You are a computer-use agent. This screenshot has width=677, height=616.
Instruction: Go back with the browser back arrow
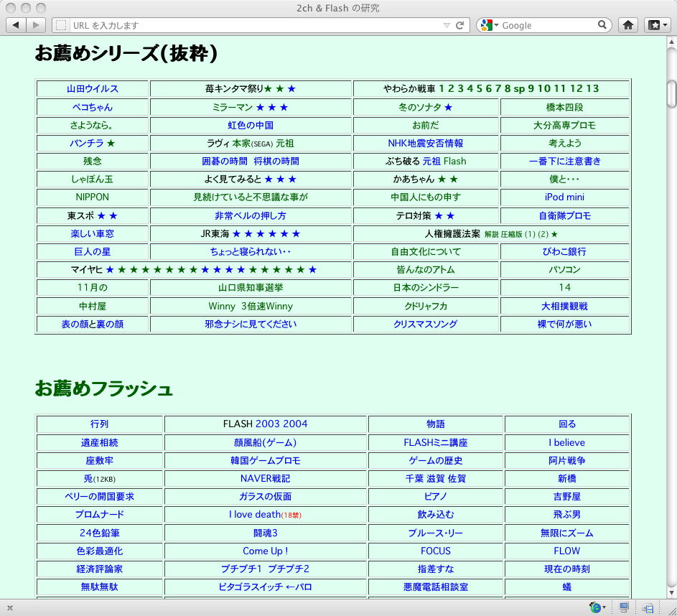16,25
